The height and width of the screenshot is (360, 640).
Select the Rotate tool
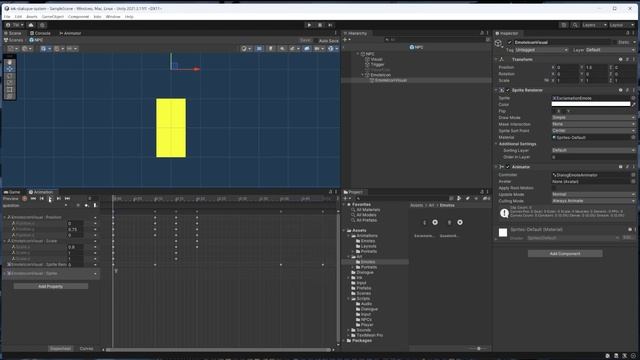click(x=10, y=76)
